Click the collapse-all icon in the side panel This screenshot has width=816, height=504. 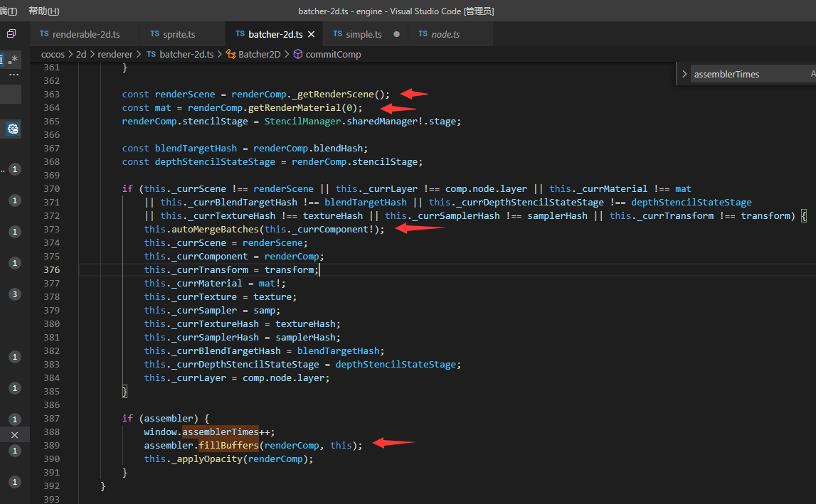(11, 33)
